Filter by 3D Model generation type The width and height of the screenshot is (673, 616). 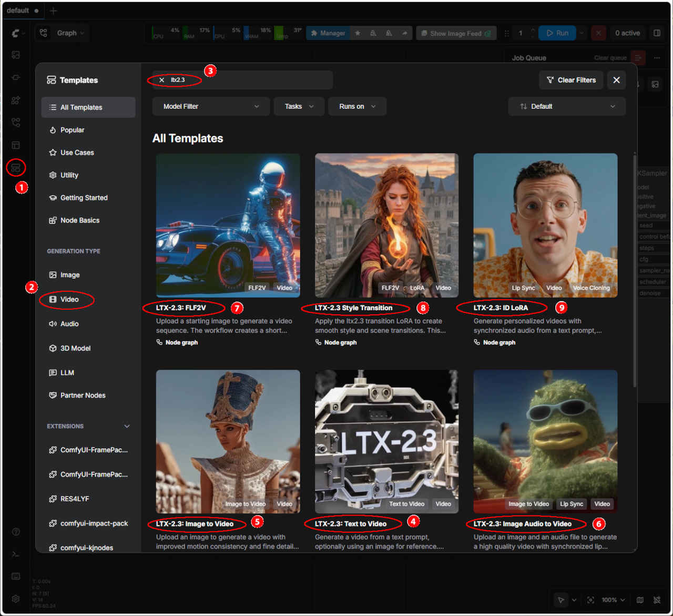click(x=88, y=348)
